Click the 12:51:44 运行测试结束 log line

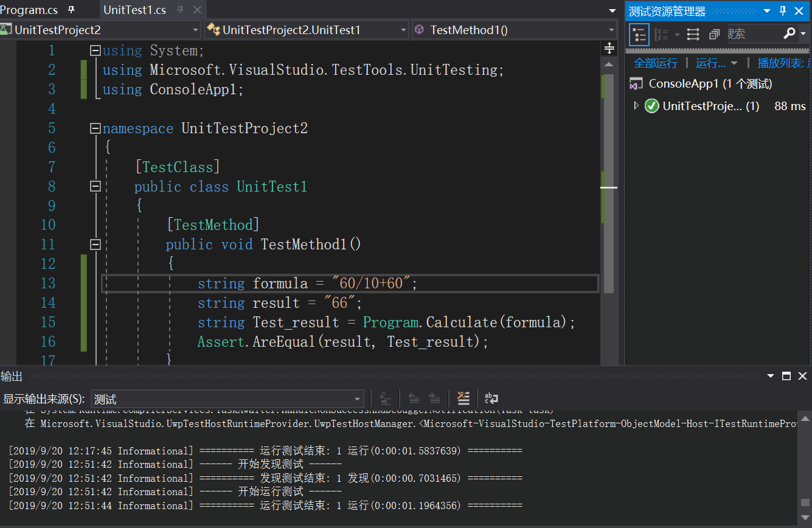[266, 506]
